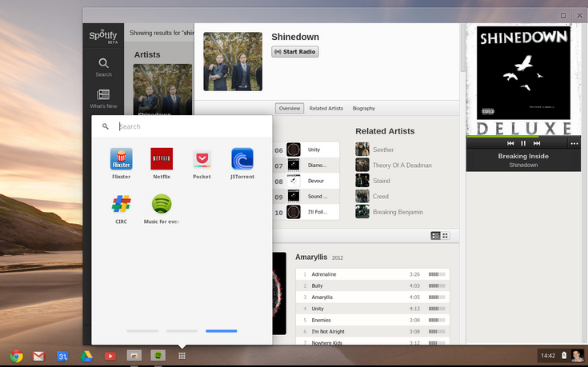This screenshot has width=588, height=367.
Task: Select the third launcher page indicator
Action: 222,331
